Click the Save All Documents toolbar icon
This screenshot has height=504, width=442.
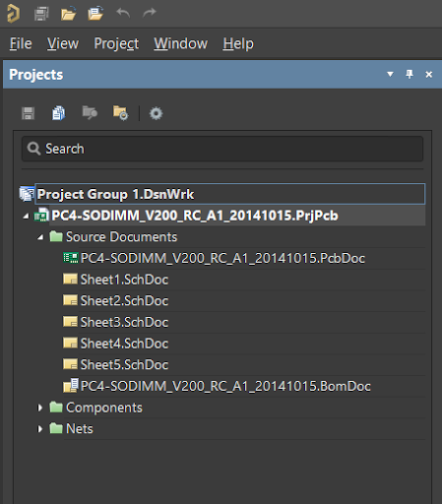pyautogui.click(x=41, y=14)
